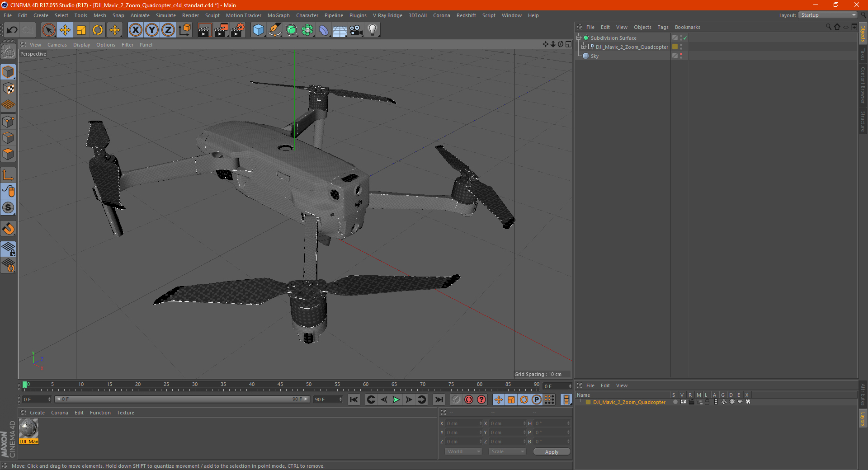868x470 pixels.
Task: Switch to Texture mode checker icon
Action: coord(8,89)
